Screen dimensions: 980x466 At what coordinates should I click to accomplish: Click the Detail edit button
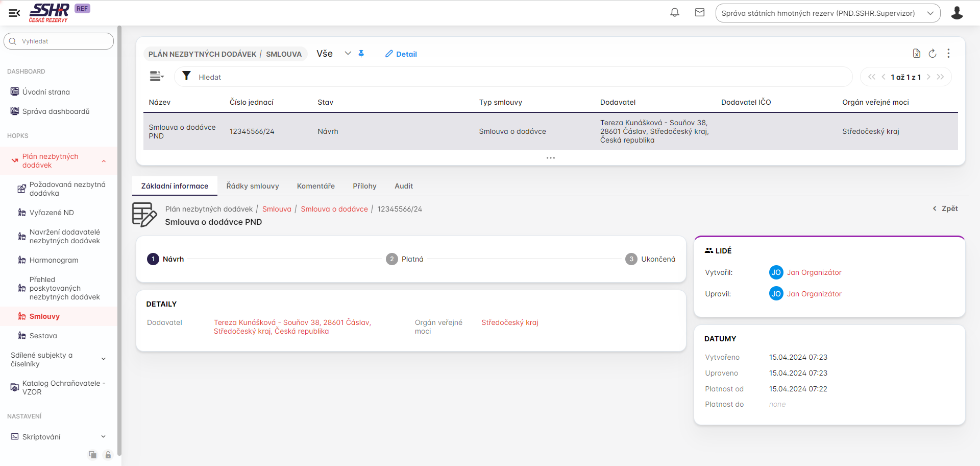click(401, 54)
